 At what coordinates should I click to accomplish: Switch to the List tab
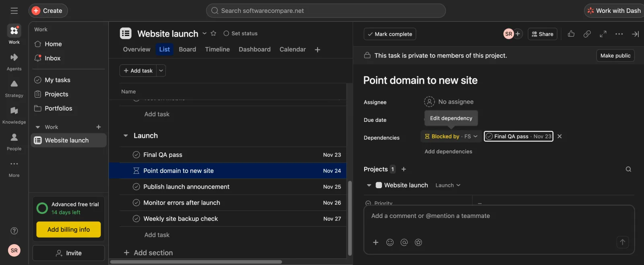tap(164, 49)
